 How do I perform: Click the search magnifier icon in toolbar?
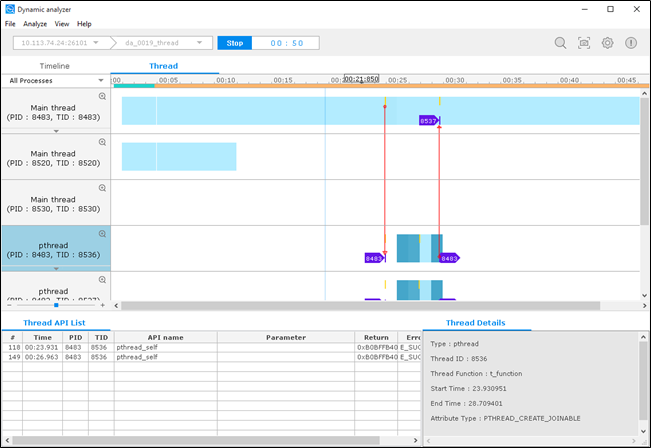[560, 43]
